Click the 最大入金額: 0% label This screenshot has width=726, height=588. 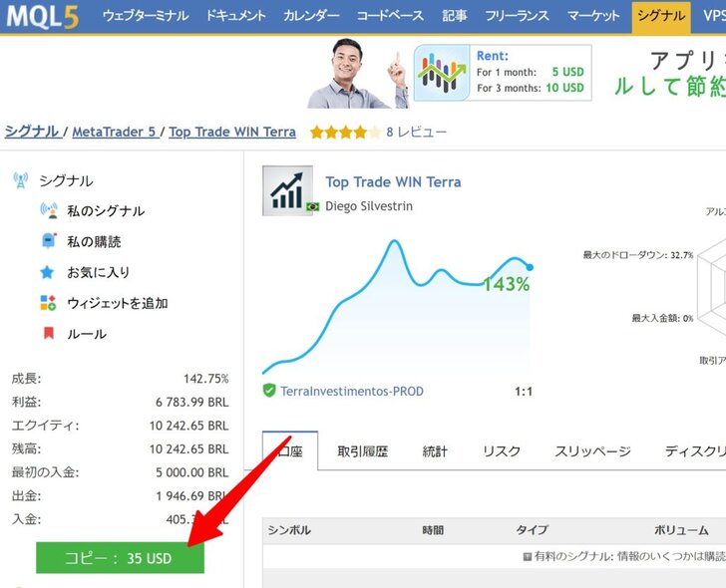662,318
